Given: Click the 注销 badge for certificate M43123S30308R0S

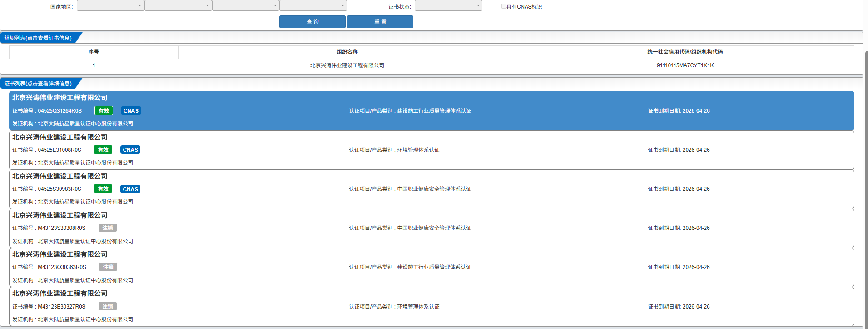Looking at the screenshot, I should pyautogui.click(x=108, y=228).
